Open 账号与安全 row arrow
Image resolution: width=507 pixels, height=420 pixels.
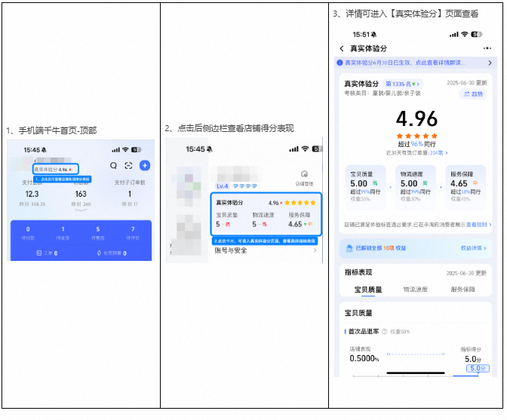point(315,250)
